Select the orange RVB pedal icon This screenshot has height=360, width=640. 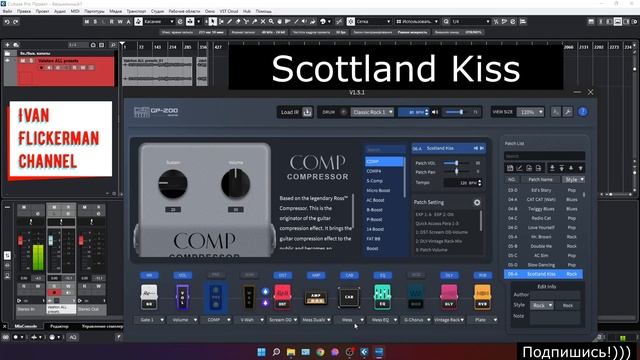tap(482, 297)
